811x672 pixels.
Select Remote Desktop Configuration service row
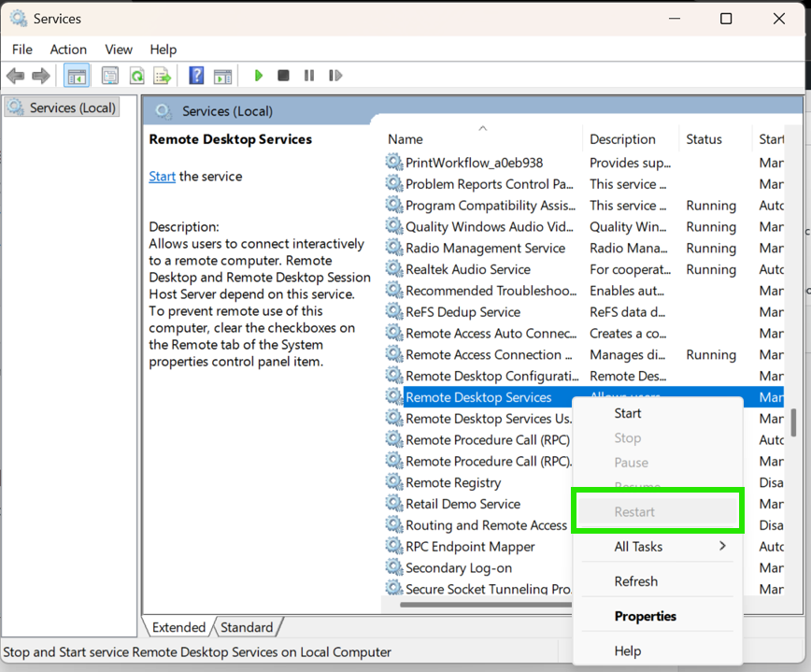pos(585,376)
